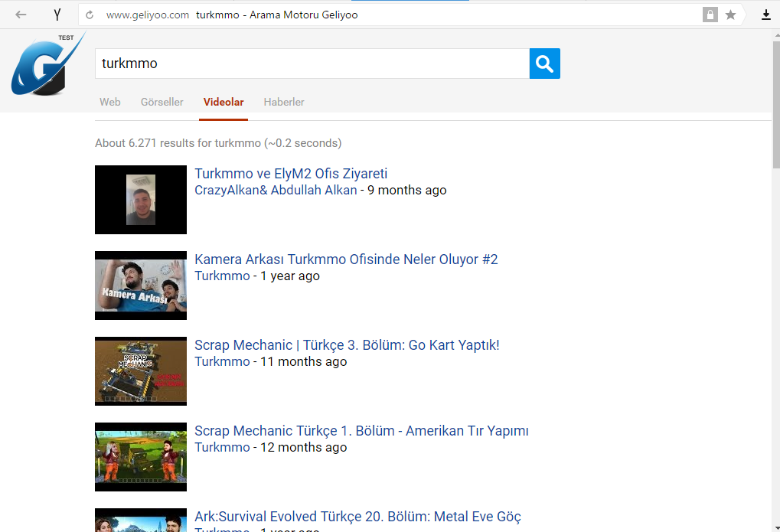Viewport: 780px width, 532px height.
Task: Click the '9 months ago' text
Action: pos(407,190)
